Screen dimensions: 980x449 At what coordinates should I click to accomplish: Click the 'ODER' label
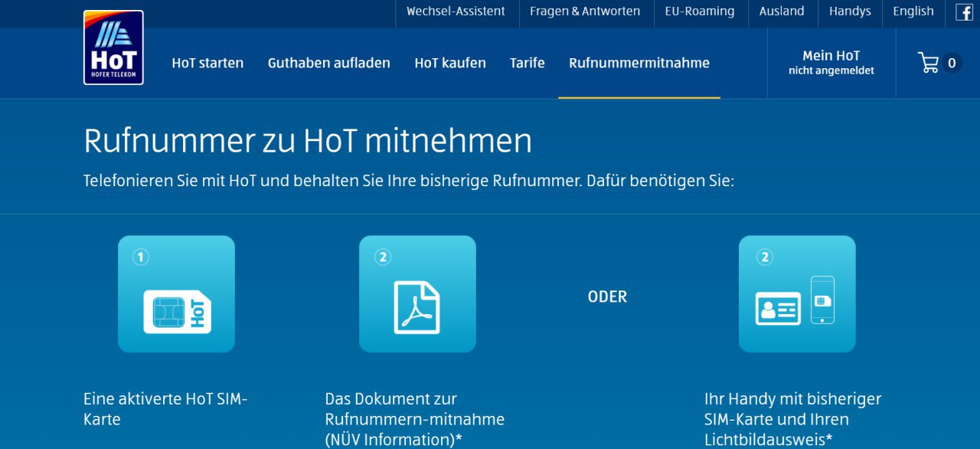pyautogui.click(x=607, y=297)
